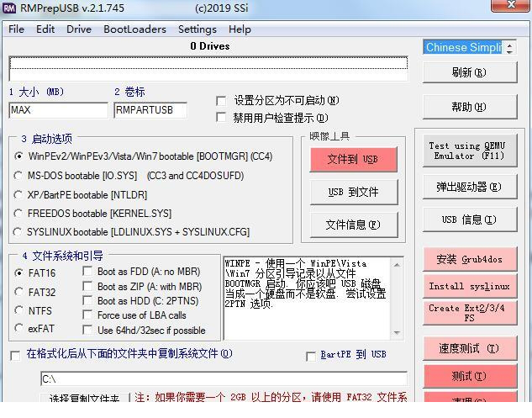Enable 在格式化后从下面的文件夹中复制系统文件 (O) checkbox
The height and width of the screenshot is (418, 532).
[15, 356]
